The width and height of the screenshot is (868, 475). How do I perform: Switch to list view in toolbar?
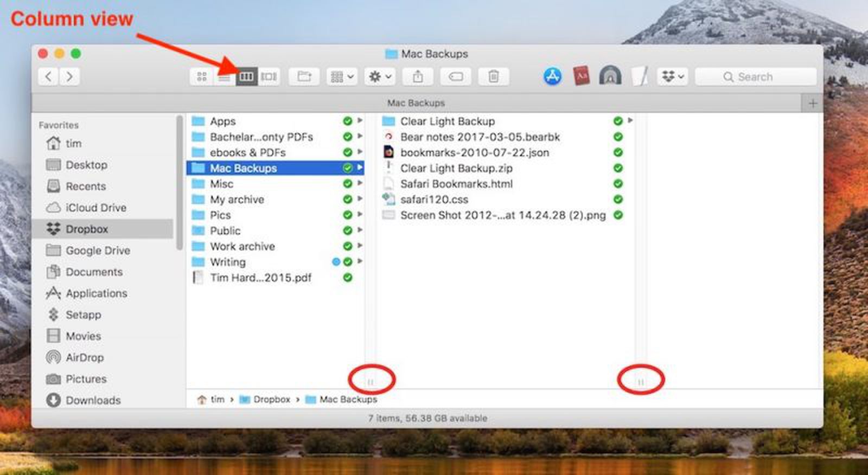click(224, 77)
